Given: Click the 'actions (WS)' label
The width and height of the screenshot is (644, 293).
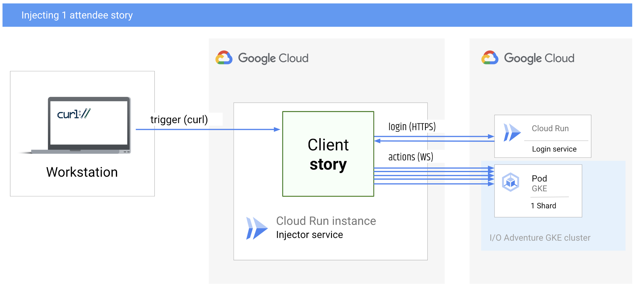Looking at the screenshot, I should click(x=410, y=157).
